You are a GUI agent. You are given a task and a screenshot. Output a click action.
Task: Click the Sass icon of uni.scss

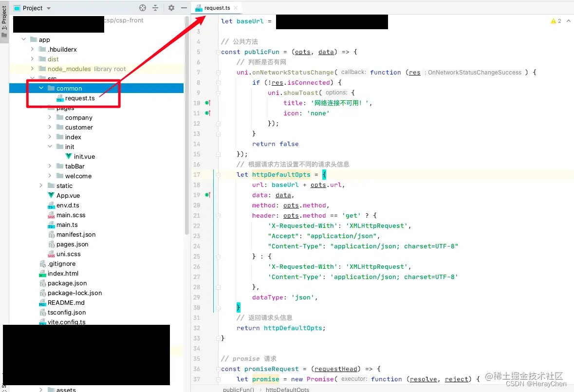point(51,254)
